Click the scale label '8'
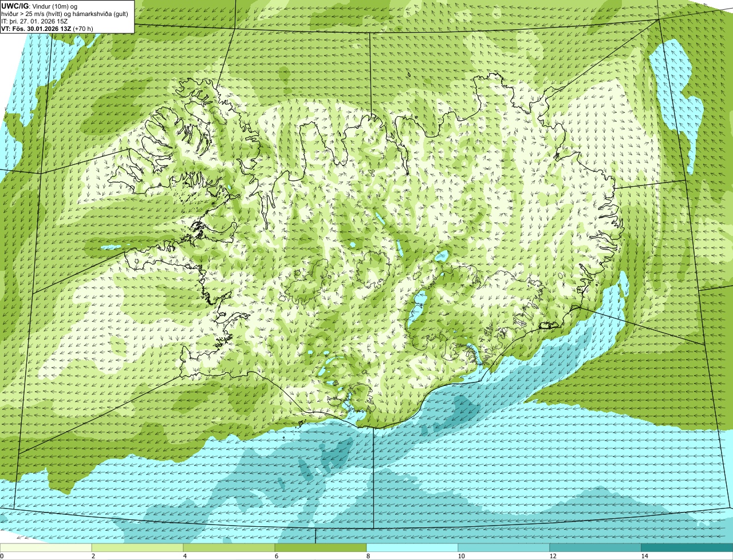733x560 pixels. click(368, 556)
